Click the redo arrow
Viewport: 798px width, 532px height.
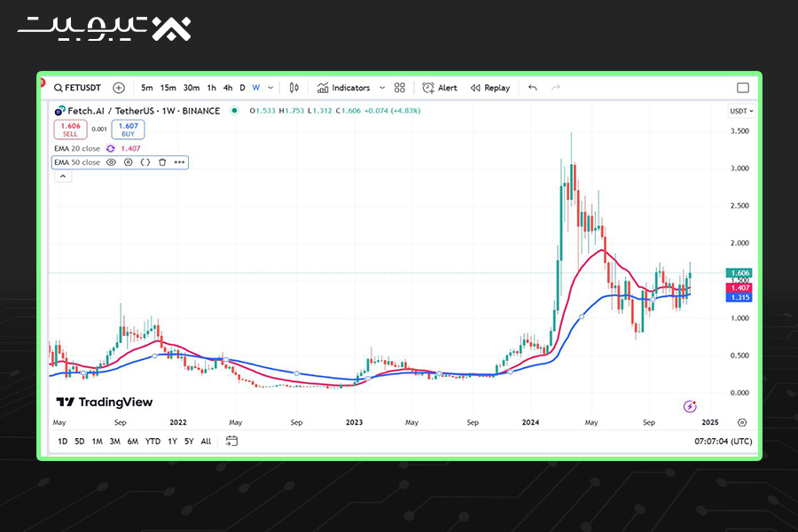(x=556, y=88)
